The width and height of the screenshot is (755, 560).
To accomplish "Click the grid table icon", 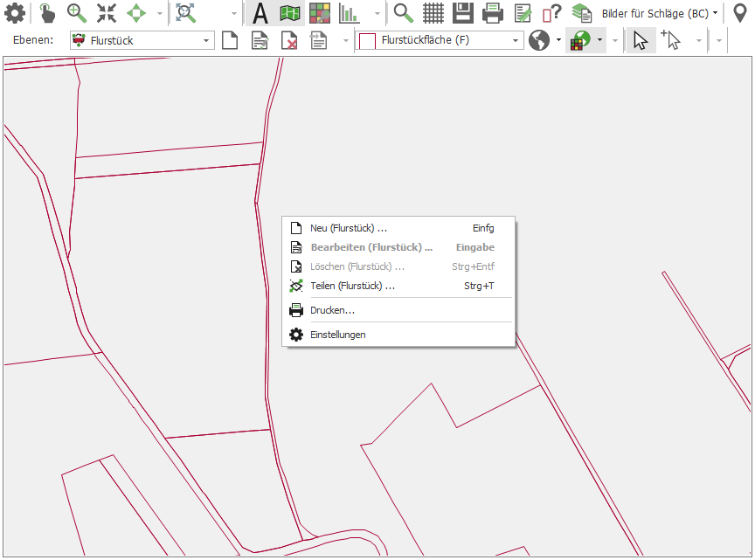I will point(433,13).
